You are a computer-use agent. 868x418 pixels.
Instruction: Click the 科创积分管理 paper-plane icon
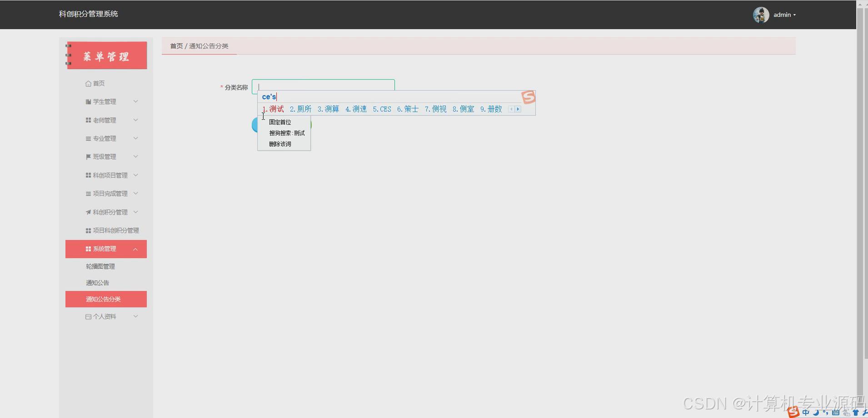pyautogui.click(x=88, y=212)
